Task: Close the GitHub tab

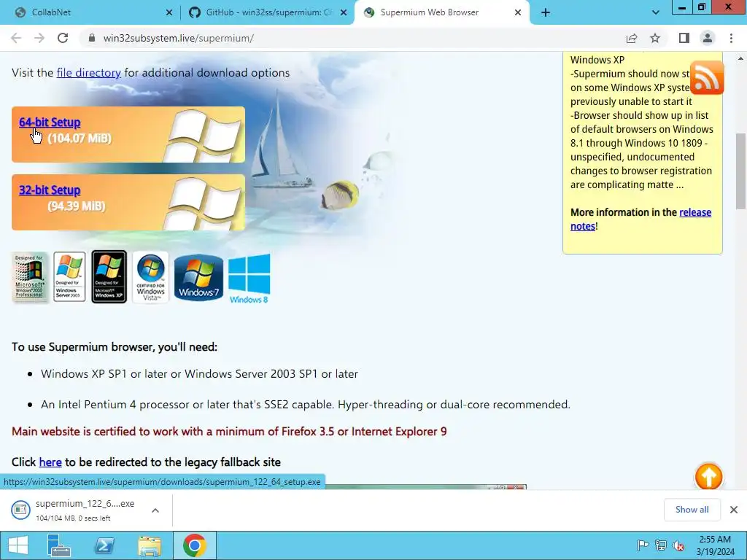Action: point(344,13)
